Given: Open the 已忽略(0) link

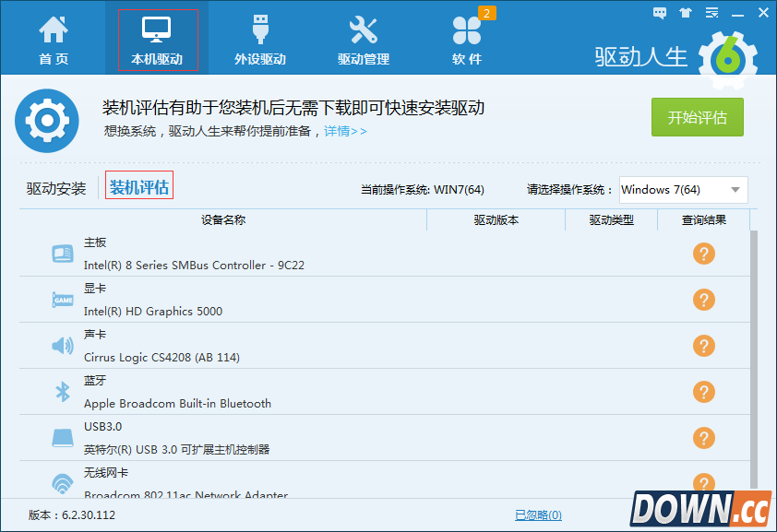Looking at the screenshot, I should tap(538, 514).
